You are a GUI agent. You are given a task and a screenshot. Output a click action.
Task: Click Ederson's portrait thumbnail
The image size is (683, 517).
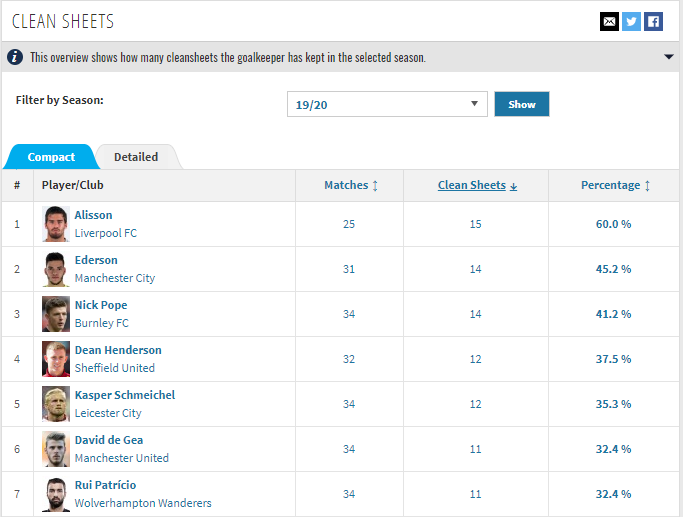click(56, 269)
